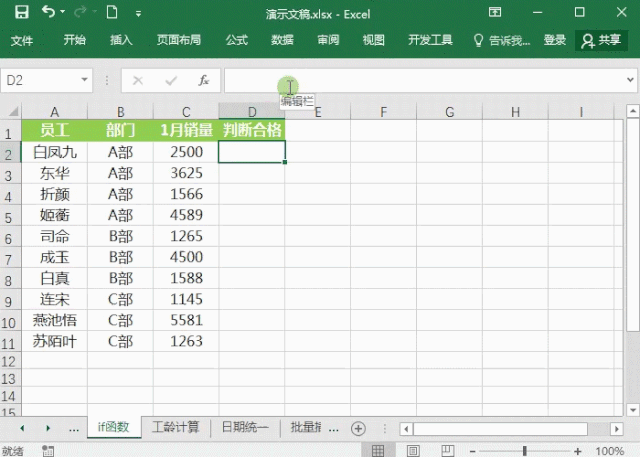Screen dimensions: 640x457
Task: Open the Undo history dropdown arrow
Action: (62, 12)
